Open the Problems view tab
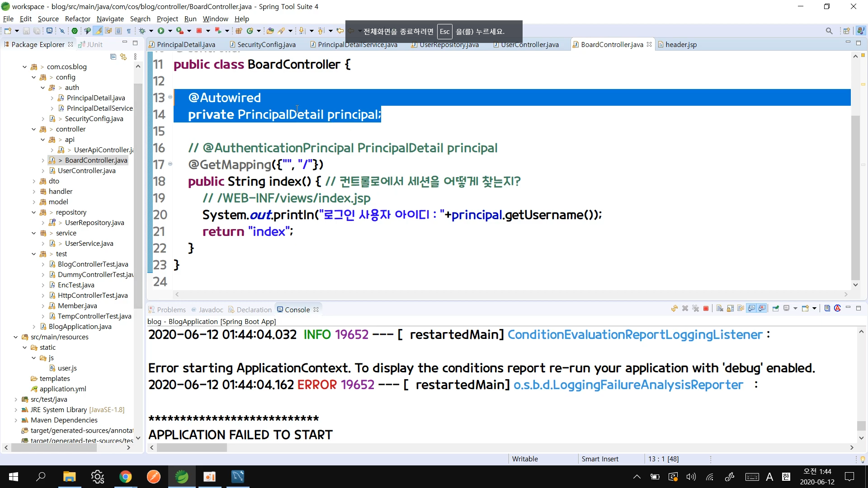The width and height of the screenshot is (868, 488). click(171, 310)
